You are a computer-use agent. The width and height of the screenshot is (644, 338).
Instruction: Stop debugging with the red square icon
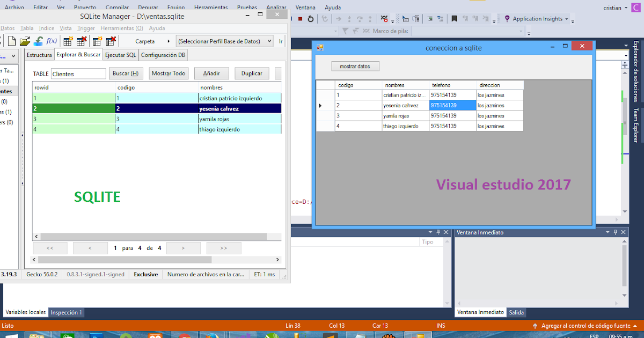point(301,18)
